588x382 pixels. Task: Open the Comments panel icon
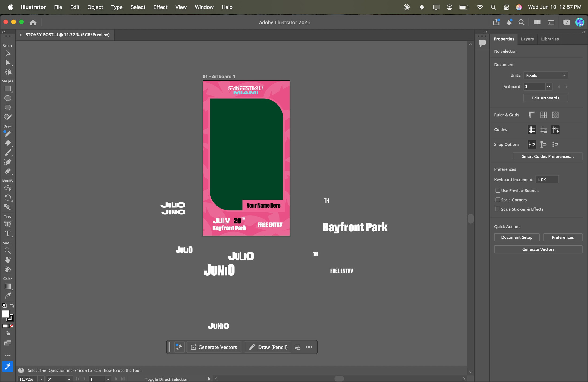pyautogui.click(x=482, y=43)
